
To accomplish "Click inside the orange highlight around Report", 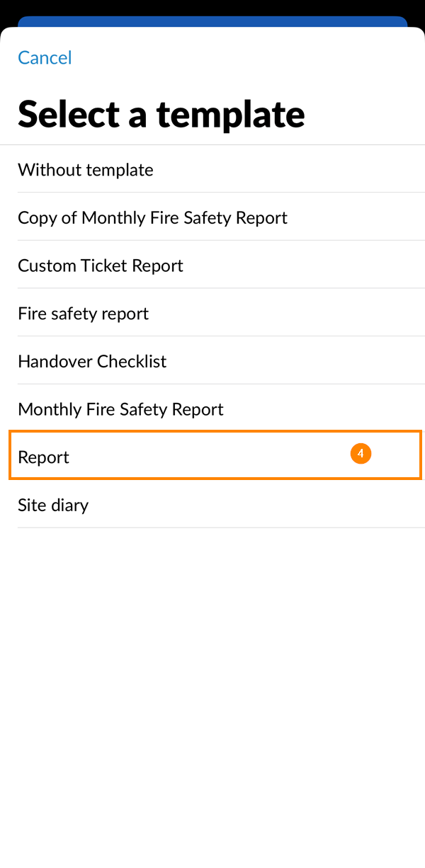I will (x=212, y=457).
